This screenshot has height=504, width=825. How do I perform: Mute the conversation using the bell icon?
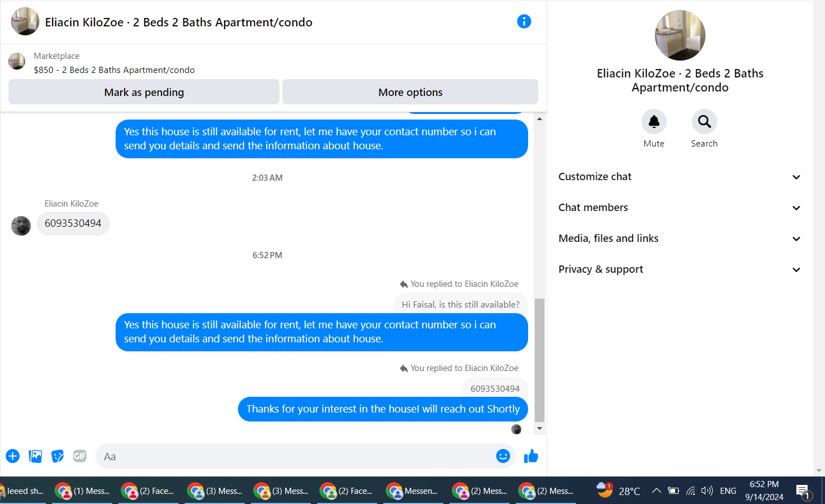tap(654, 121)
